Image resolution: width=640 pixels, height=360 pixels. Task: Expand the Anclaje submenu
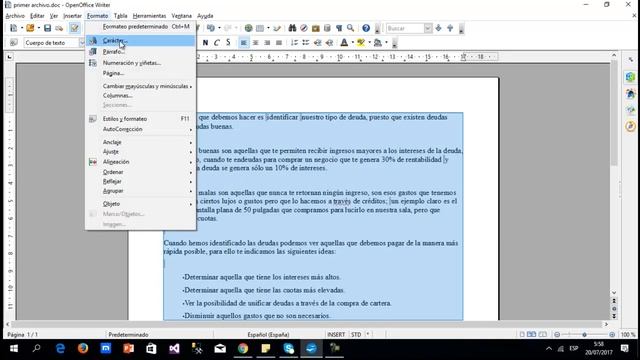[x=141, y=142]
